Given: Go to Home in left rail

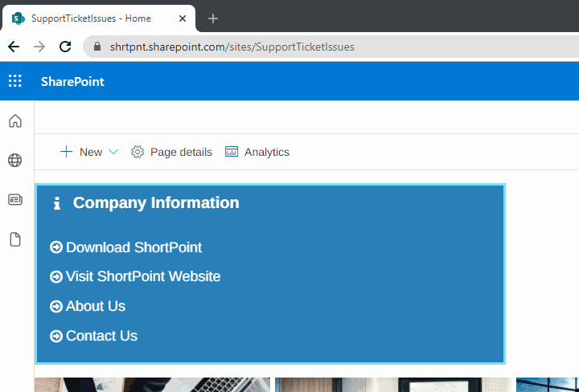Looking at the screenshot, I should tap(15, 121).
